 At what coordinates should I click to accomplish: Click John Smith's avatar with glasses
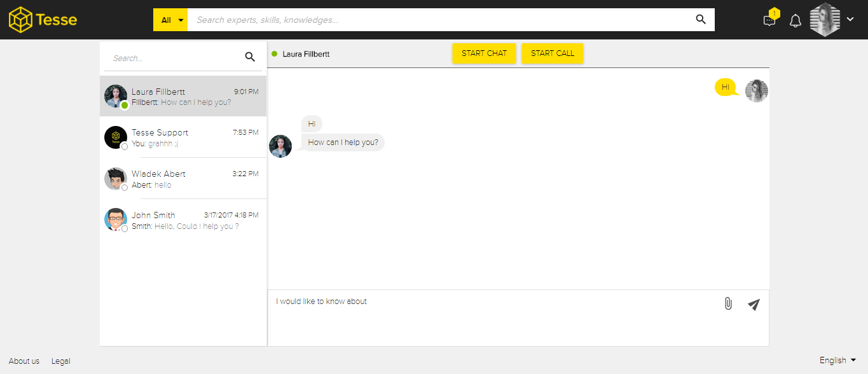(116, 220)
